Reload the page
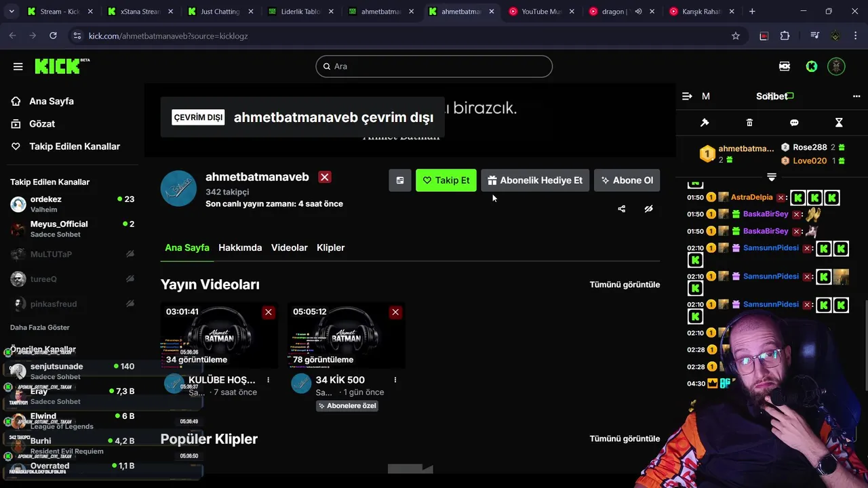This screenshot has height=488, width=868. (x=53, y=36)
